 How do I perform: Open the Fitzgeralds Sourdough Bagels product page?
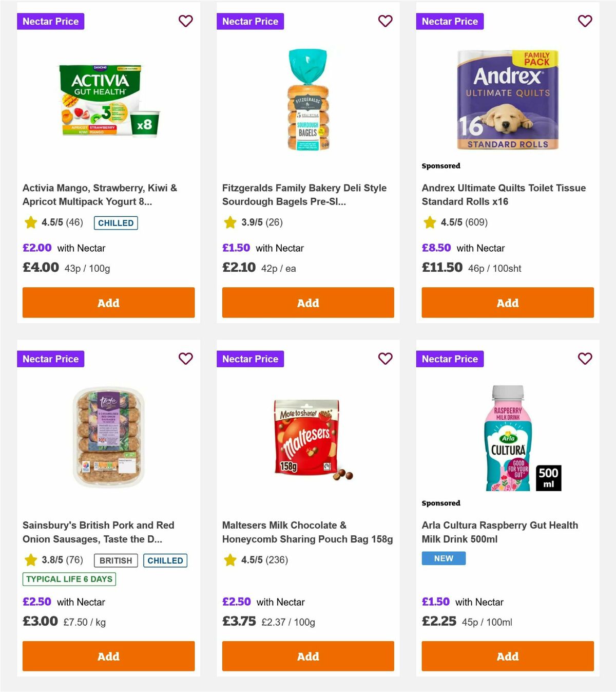(x=304, y=195)
